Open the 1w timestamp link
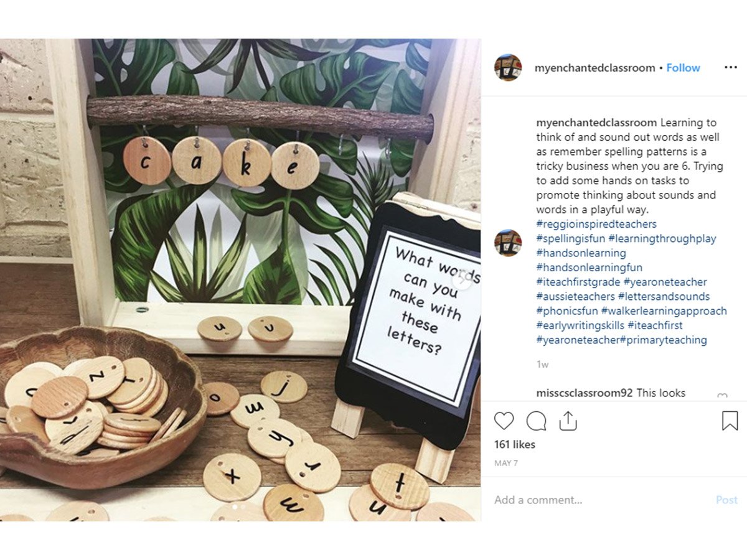Viewport: 747px width, 560px height. coord(542,365)
